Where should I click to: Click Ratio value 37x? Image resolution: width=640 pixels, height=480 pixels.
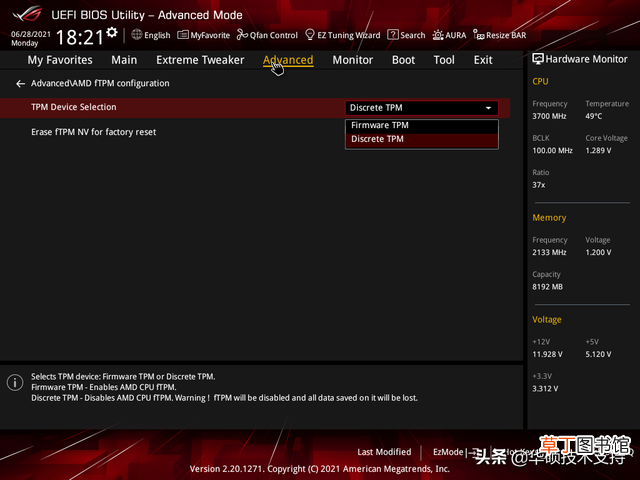[538, 185]
